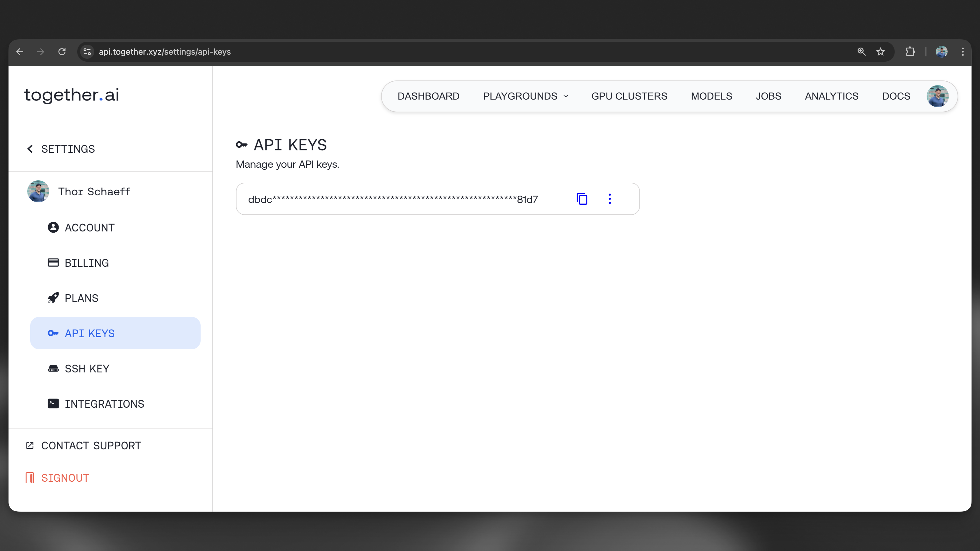Viewport: 980px width, 551px height.
Task: Expand the Playgrounds dropdown
Action: click(525, 96)
